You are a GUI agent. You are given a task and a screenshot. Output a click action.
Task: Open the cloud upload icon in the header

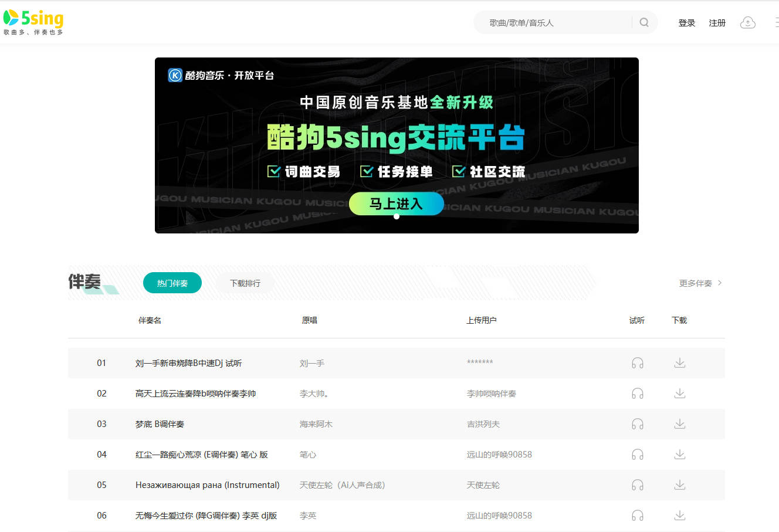(747, 22)
